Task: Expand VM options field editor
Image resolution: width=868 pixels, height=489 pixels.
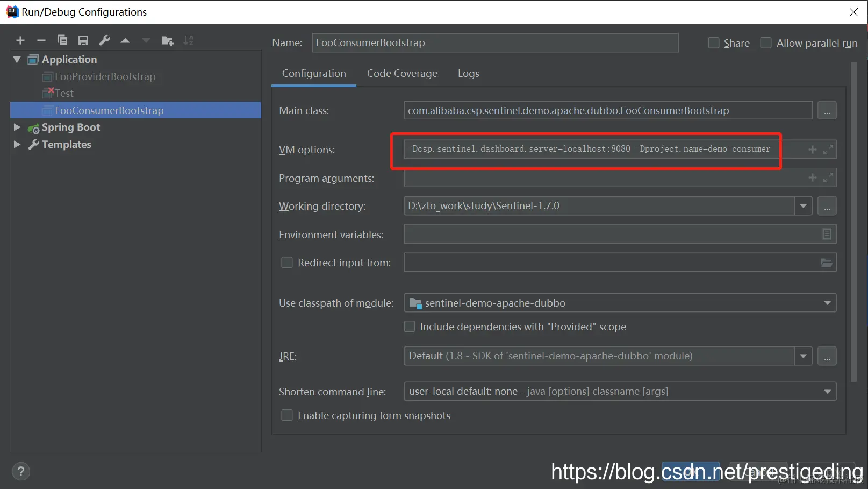Action: pos(828,150)
